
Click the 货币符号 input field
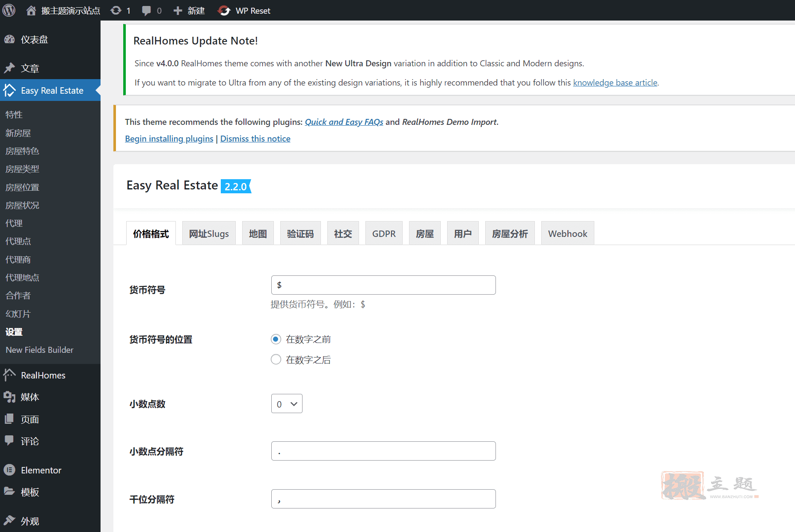pyautogui.click(x=383, y=285)
